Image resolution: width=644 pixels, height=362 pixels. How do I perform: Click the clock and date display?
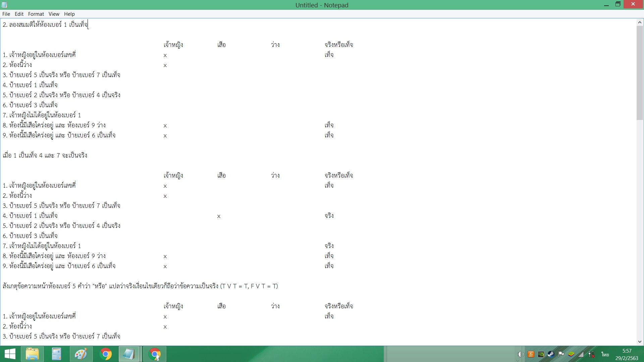(x=627, y=354)
